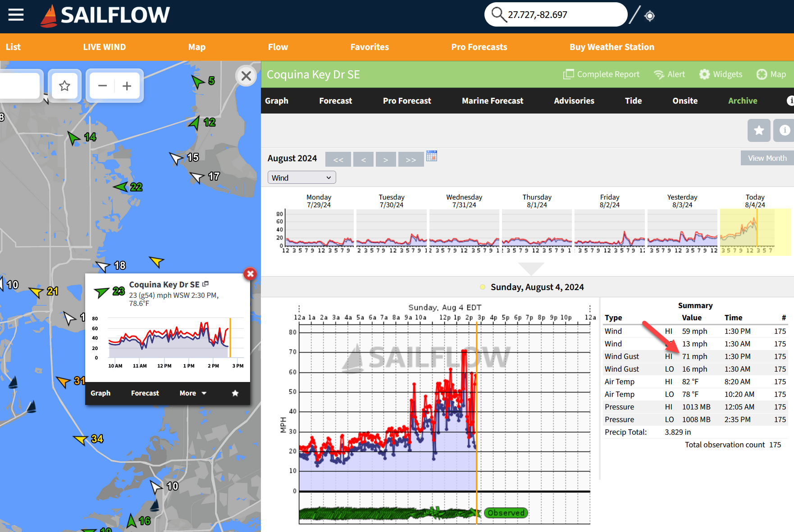Viewport: 794px width, 532px height.
Task: Open List in top navigation
Action: tap(13, 47)
